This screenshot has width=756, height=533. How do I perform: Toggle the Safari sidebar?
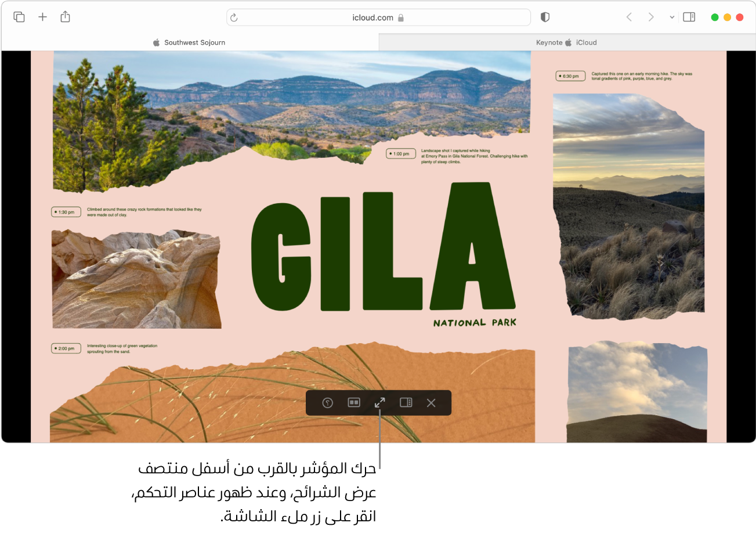coord(689,17)
